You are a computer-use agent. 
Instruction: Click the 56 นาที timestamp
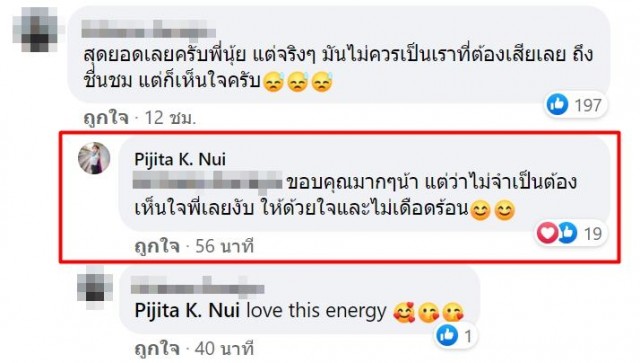tap(224, 246)
